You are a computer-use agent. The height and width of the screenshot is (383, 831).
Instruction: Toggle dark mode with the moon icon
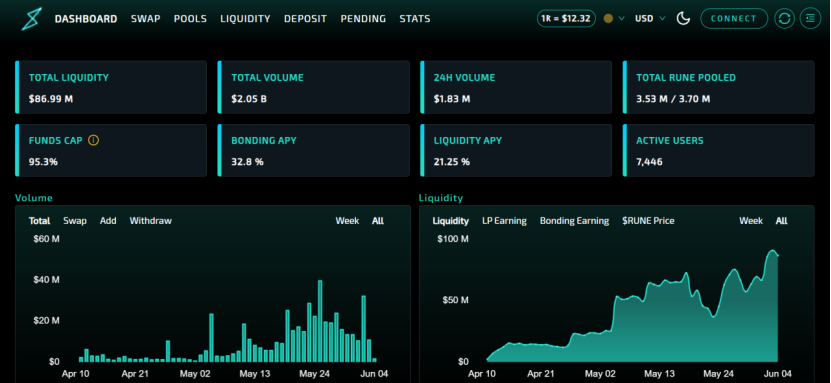pyautogui.click(x=684, y=19)
